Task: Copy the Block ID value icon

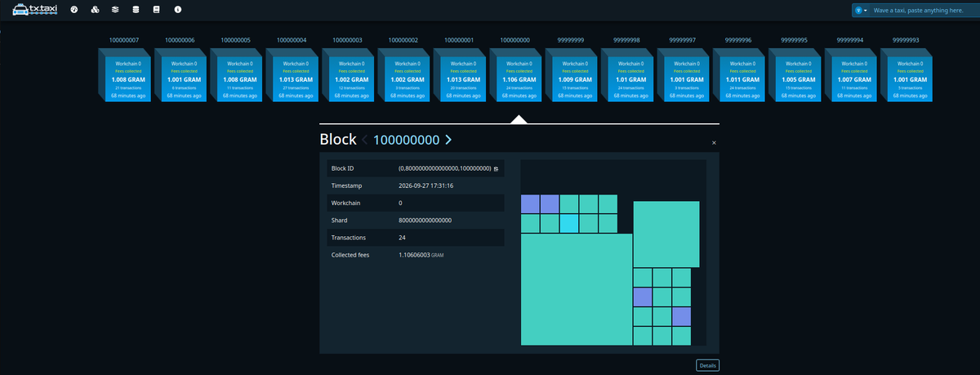Action: click(496, 168)
